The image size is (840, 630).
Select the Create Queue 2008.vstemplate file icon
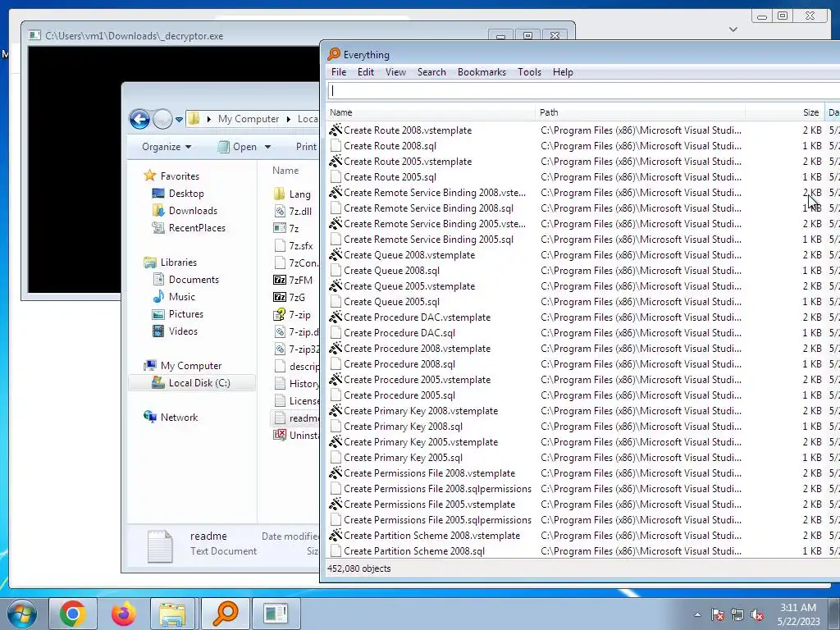tap(336, 255)
